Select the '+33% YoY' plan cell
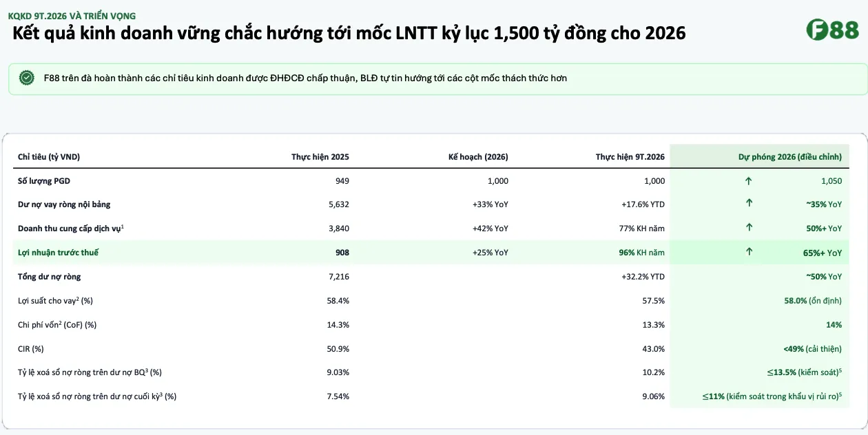 pos(490,204)
